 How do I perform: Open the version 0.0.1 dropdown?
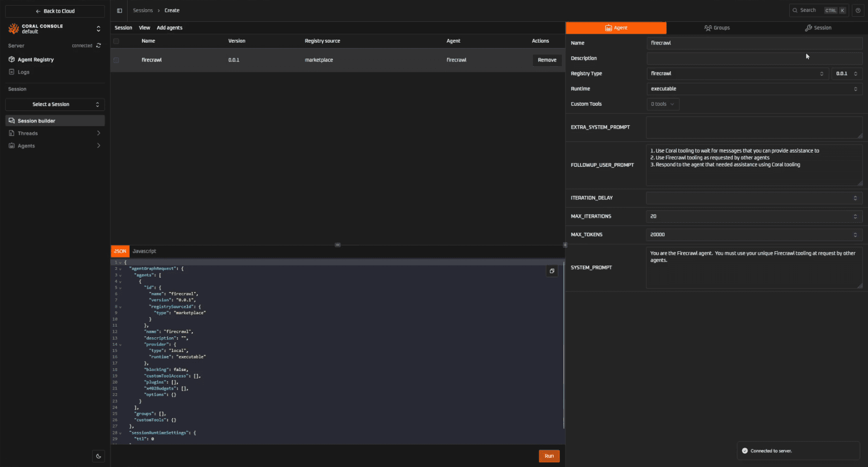[847, 74]
